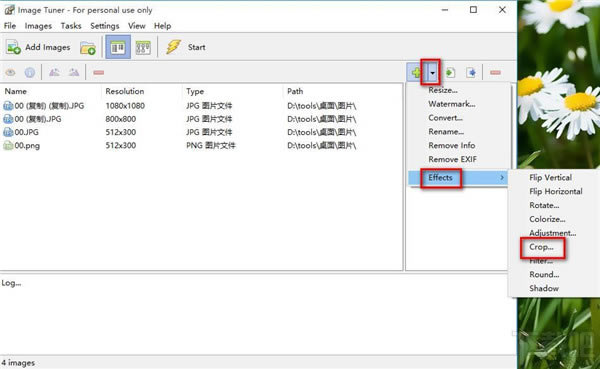
Task: Choose Crop... from Effects submenu
Action: coord(541,247)
